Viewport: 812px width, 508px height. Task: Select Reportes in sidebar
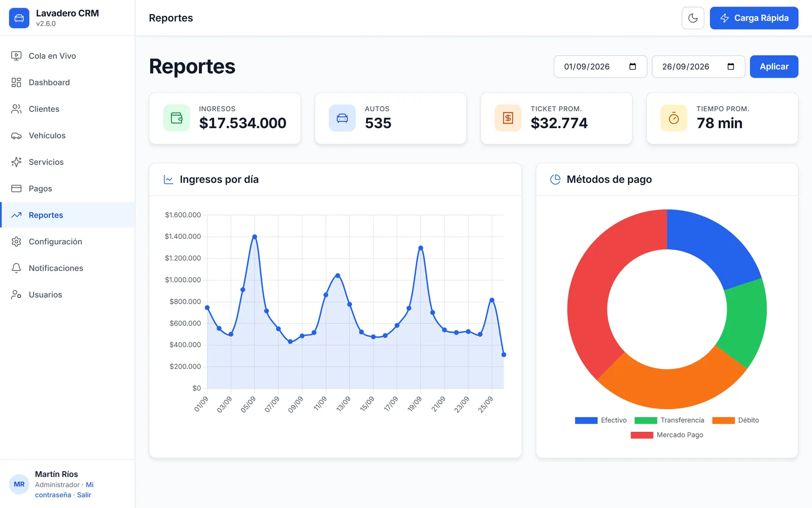click(x=67, y=215)
